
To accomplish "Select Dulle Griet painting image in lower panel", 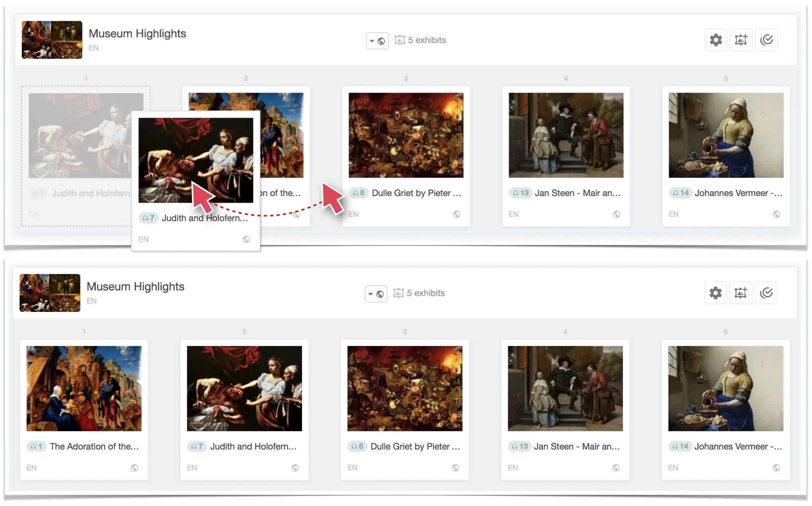I will click(405, 389).
